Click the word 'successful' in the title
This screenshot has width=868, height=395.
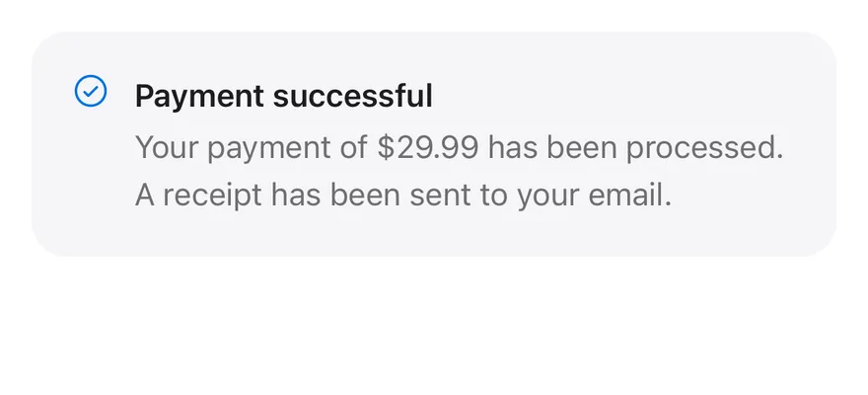point(353,96)
